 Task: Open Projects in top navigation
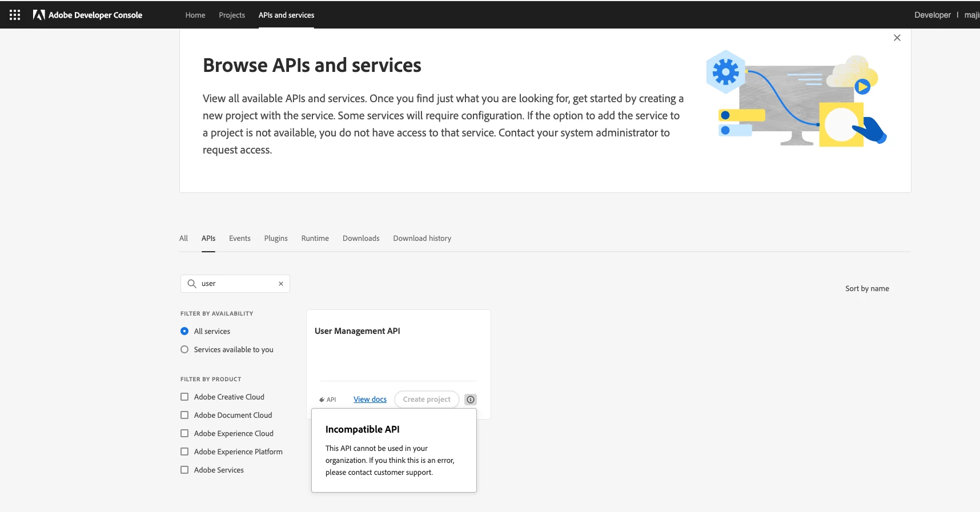pyautogui.click(x=232, y=15)
